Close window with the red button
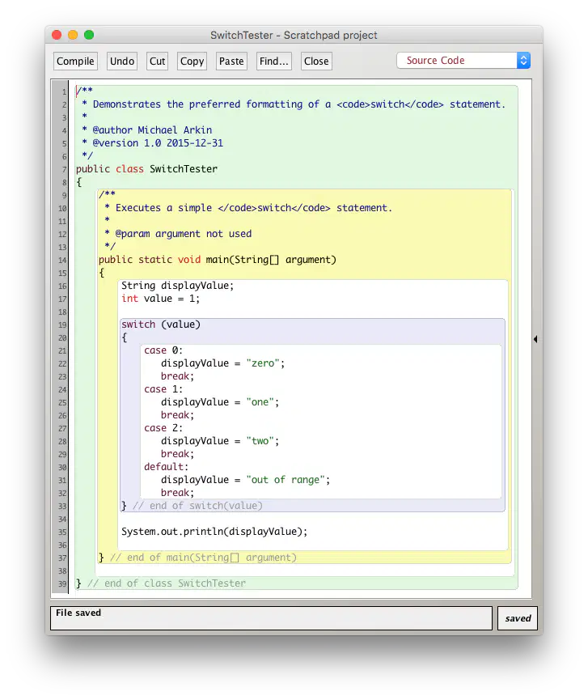 pos(57,35)
